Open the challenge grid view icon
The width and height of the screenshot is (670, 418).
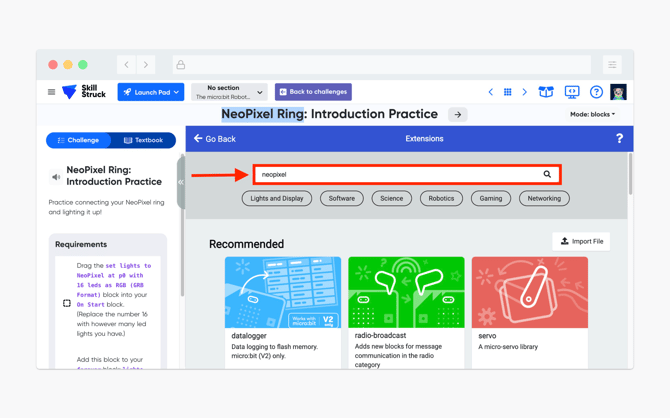(508, 92)
